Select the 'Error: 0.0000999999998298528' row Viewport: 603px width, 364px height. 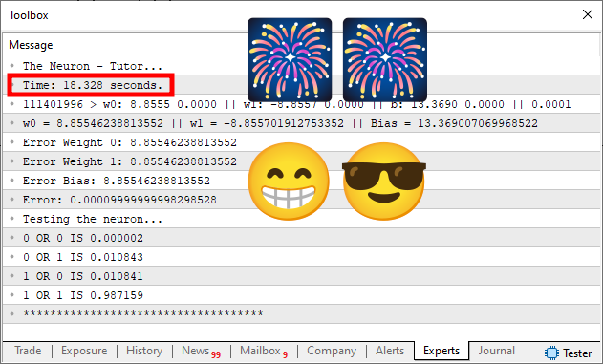pos(302,200)
